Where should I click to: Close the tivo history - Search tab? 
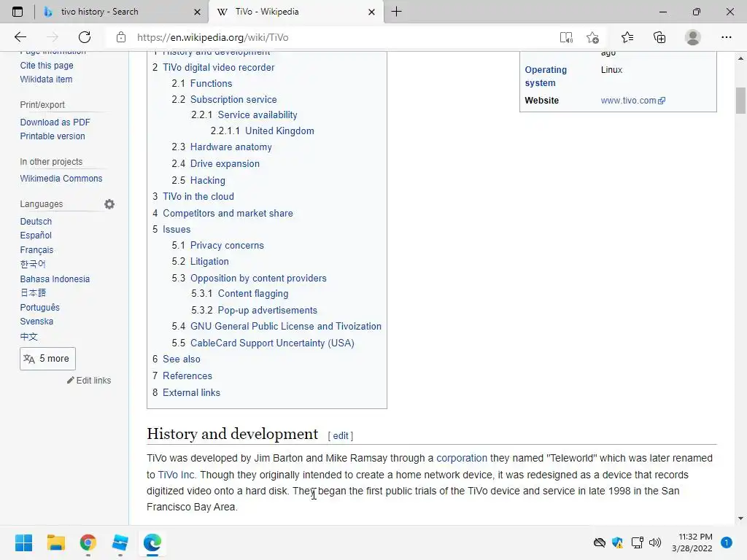(197, 12)
